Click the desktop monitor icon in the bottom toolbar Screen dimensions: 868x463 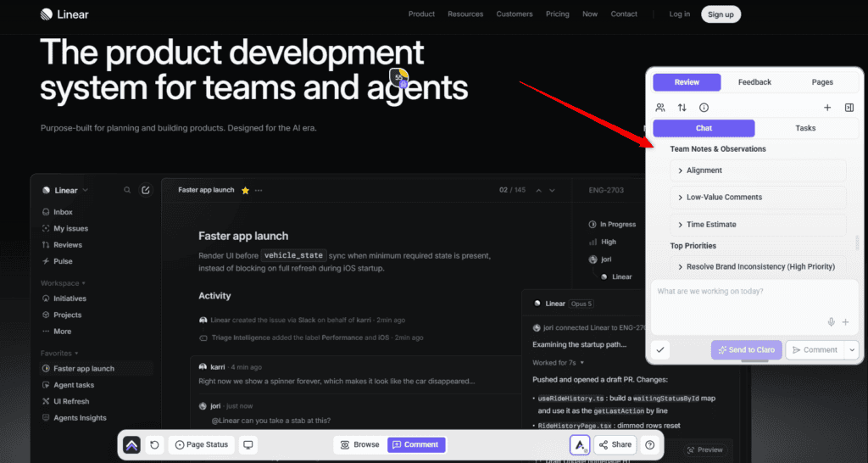[x=248, y=444]
